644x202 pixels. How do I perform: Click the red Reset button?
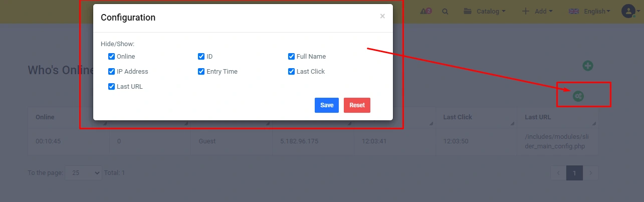[x=357, y=105]
